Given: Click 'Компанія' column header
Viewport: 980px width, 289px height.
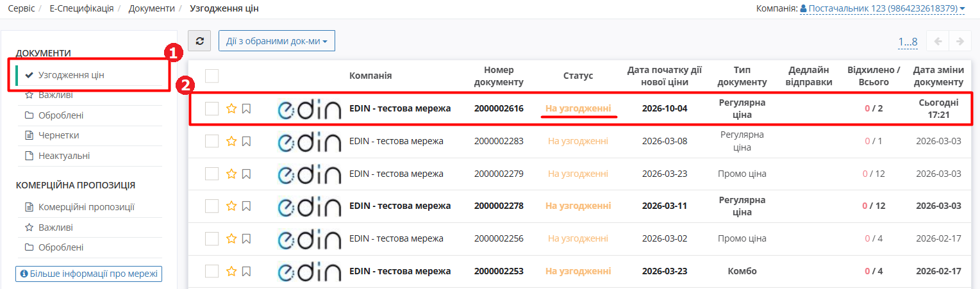Looking at the screenshot, I should click(x=370, y=76).
